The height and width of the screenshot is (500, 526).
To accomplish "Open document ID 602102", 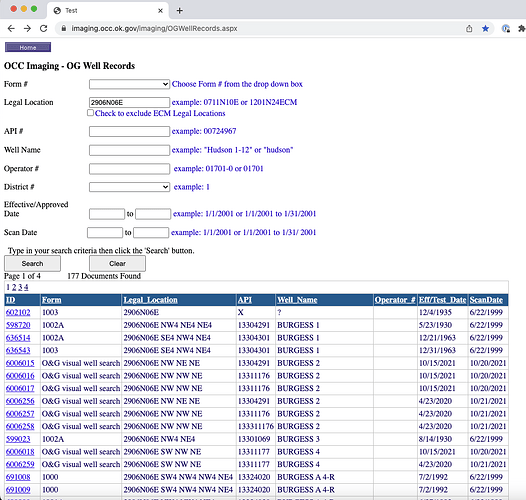I will [x=18, y=312].
